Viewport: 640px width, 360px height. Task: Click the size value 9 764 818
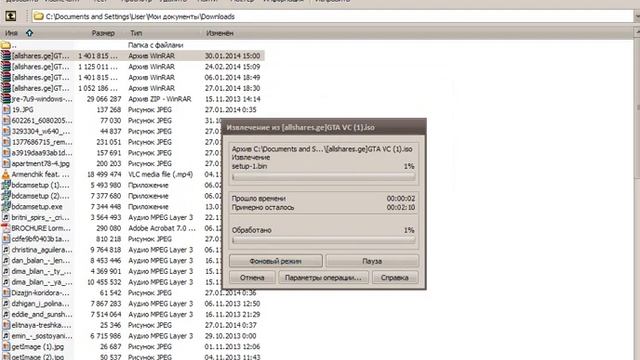pos(106,249)
